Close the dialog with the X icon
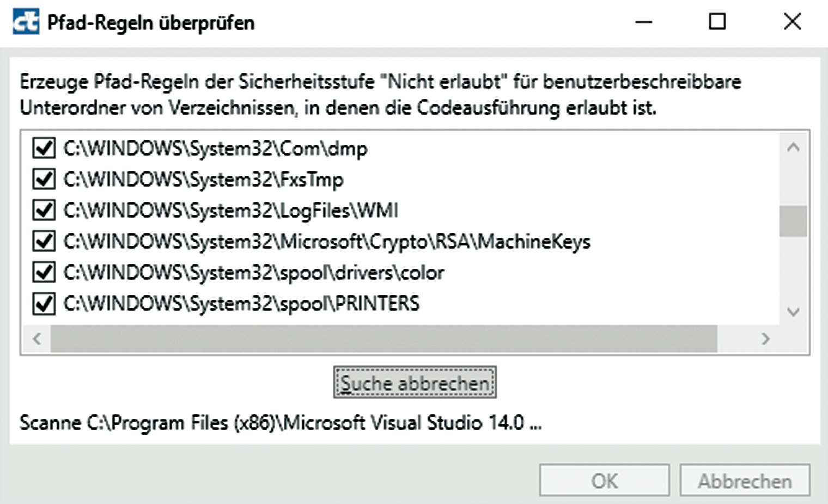Viewport: 828px width, 504px height. point(792,22)
